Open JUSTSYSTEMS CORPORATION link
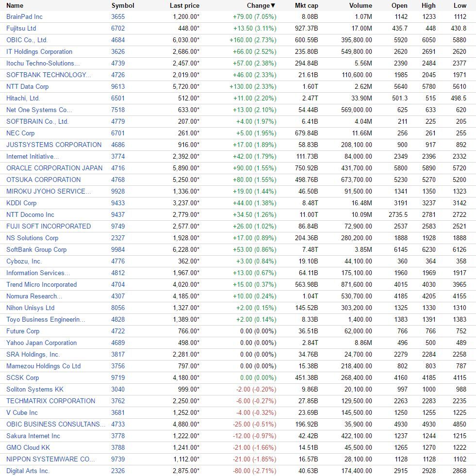 (54, 145)
